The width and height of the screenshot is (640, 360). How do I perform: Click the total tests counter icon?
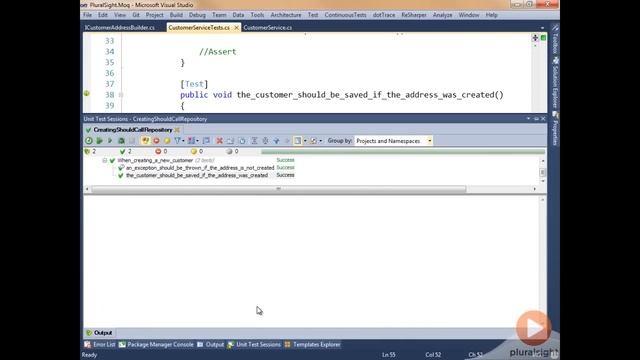pos(87,151)
